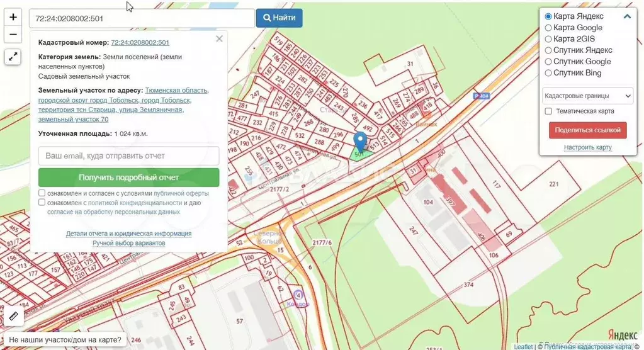Screen dimensions: 644x350
Task: Select Карта Яндекс radio option
Action: [548, 16]
